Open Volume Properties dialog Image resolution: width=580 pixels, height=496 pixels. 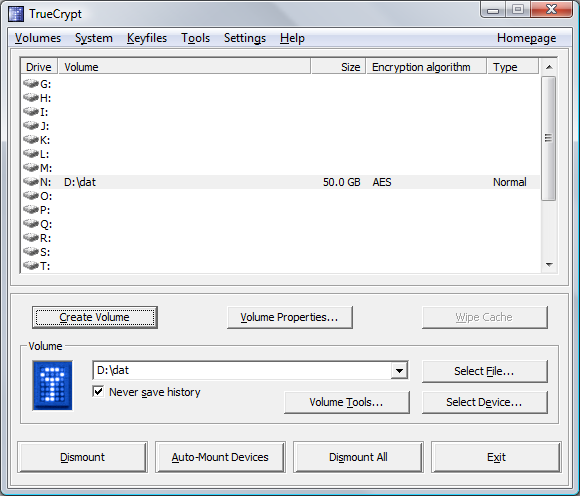(290, 317)
